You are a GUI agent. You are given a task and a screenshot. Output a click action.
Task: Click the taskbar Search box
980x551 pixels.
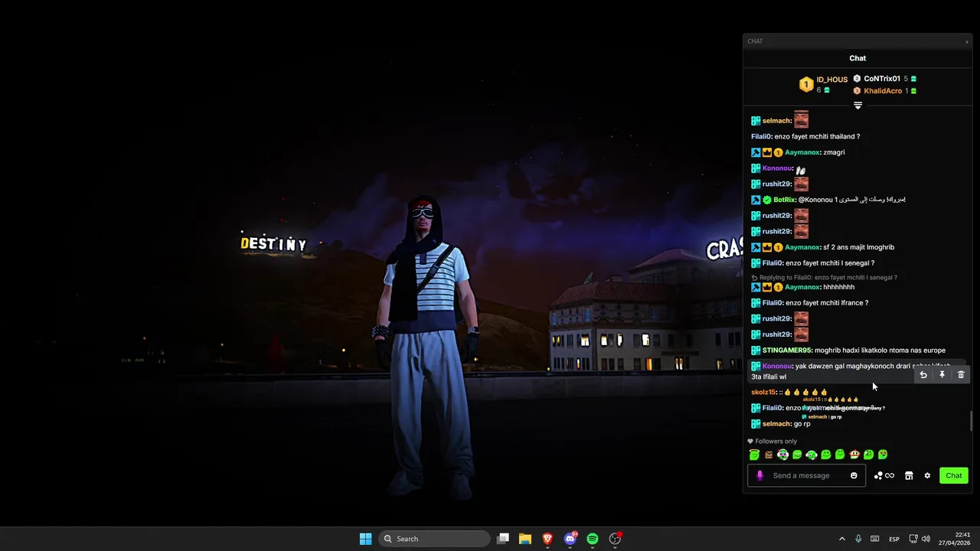click(x=436, y=539)
